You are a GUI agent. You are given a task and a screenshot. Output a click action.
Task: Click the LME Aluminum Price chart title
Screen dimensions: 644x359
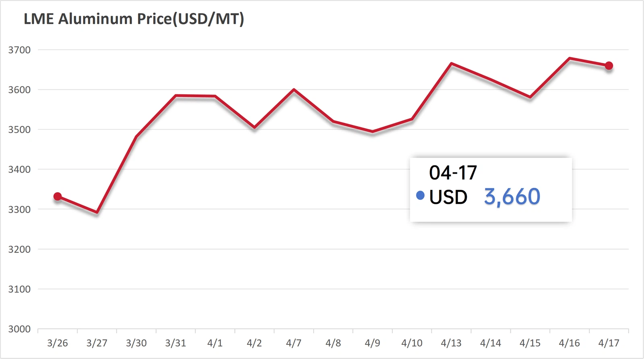134,19
